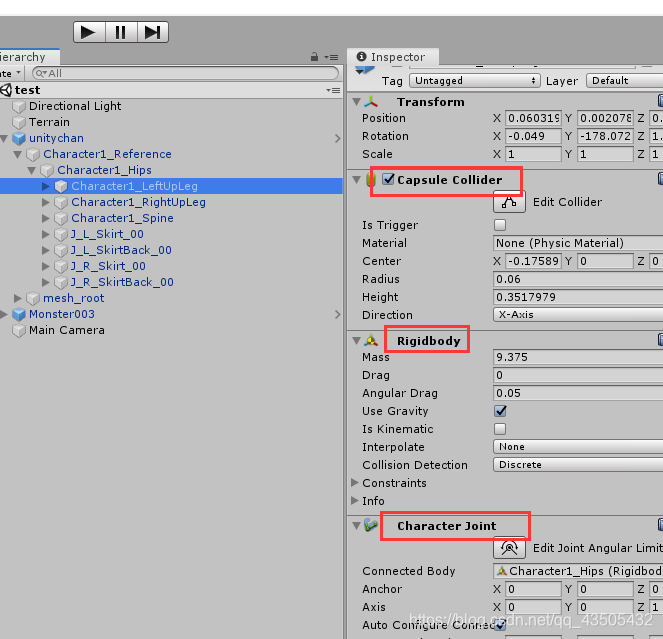This screenshot has height=639, width=663.
Task: Click the Angular Drag field
Action: [x=578, y=393]
